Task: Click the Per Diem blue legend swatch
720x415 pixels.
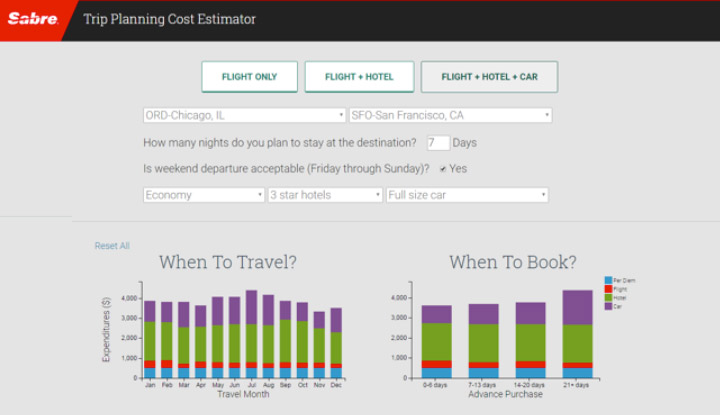Action: pyautogui.click(x=608, y=280)
